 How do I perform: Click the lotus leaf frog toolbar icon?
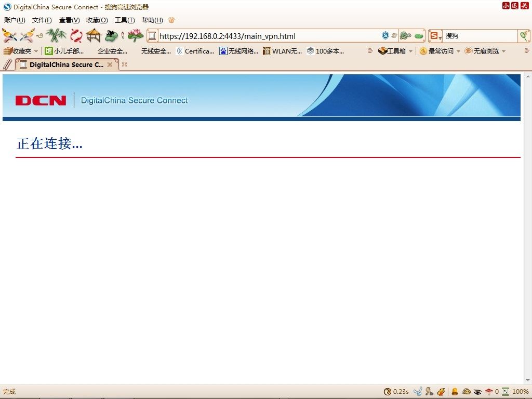(111, 35)
